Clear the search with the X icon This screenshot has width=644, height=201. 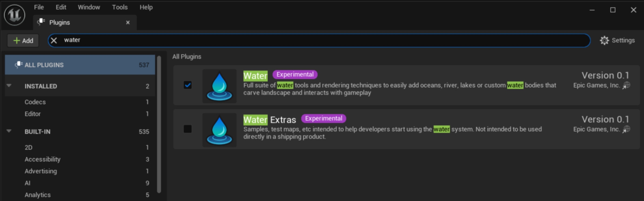pyautogui.click(x=54, y=40)
